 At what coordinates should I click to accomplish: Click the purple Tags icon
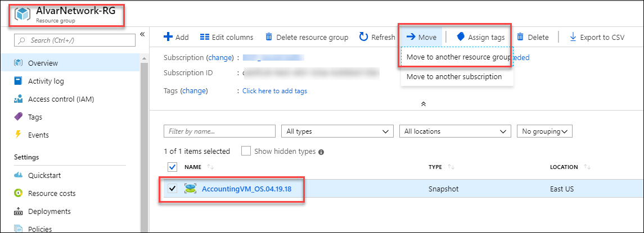[x=18, y=117]
